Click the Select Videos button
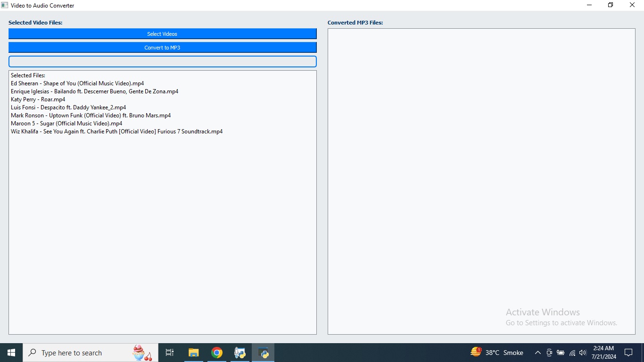Screen dimensions: 644x362 click(x=162, y=34)
